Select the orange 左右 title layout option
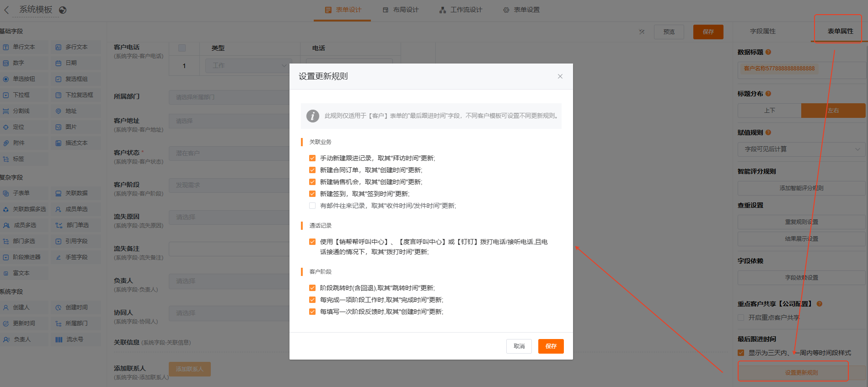Screen dimensions: 868x387 [833, 111]
